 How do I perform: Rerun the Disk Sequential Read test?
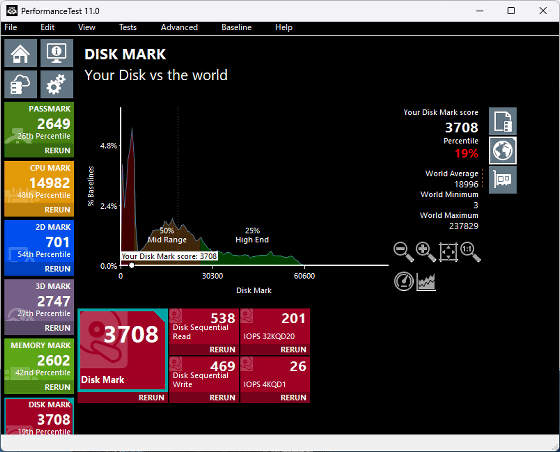[x=222, y=350]
